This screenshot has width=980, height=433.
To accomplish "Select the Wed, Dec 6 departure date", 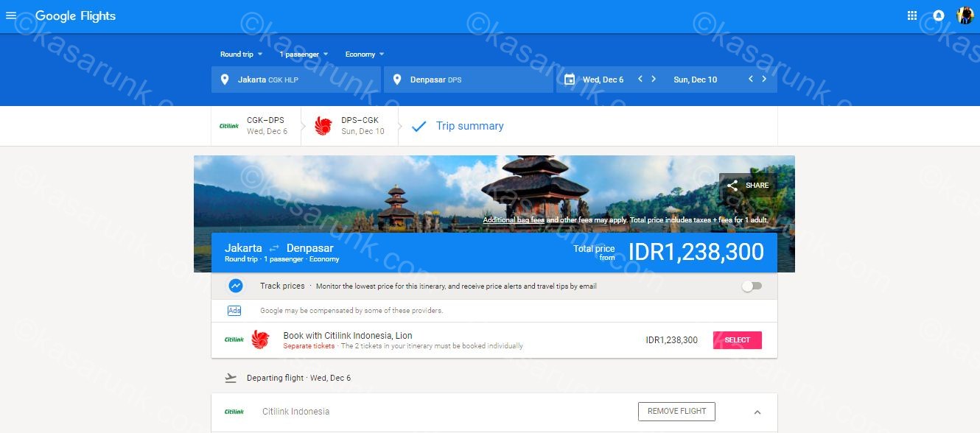I will coord(603,80).
